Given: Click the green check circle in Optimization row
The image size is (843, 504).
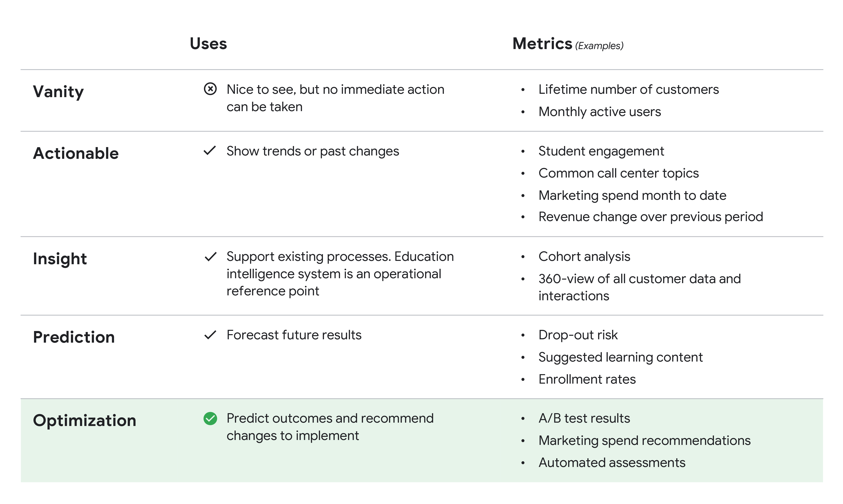Looking at the screenshot, I should coord(210,418).
